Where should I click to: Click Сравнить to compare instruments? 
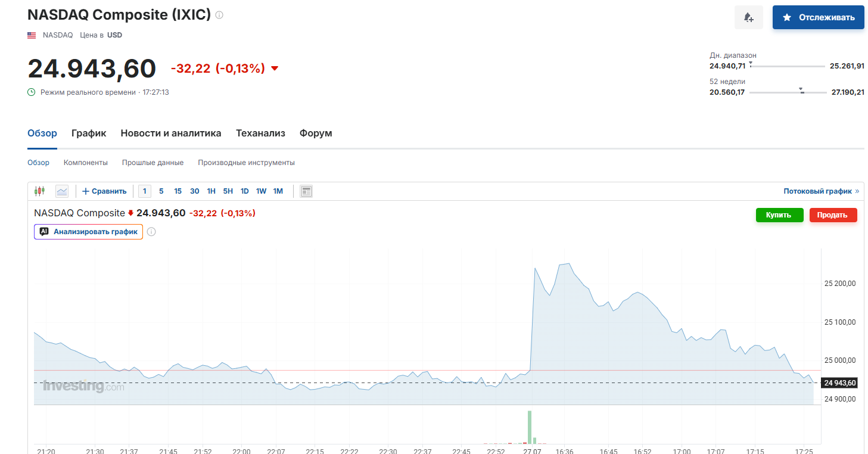[x=104, y=191]
